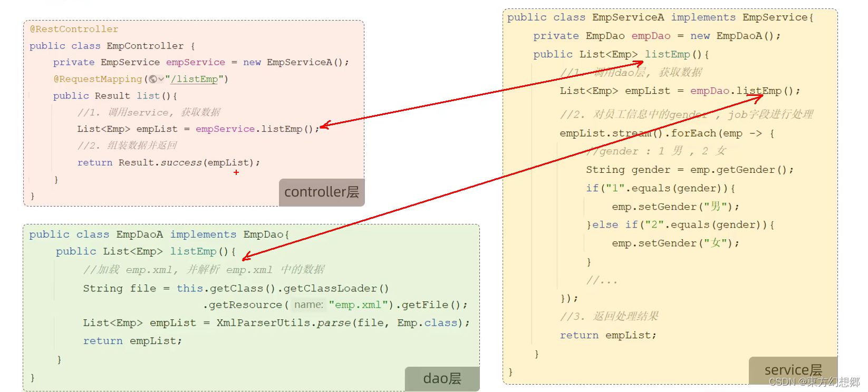Select the comment "//gender : 1 男 , 2 女"
Viewport: 868px width, 392px height.
pyautogui.click(x=656, y=151)
